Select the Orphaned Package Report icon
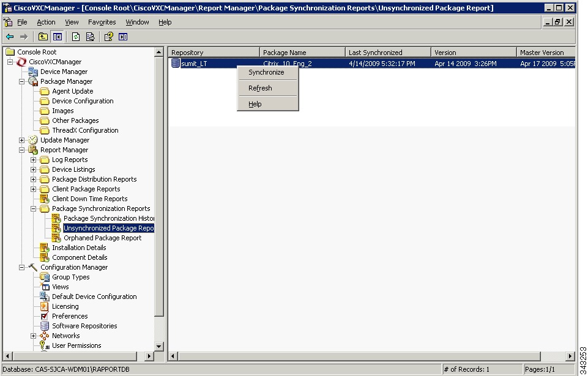 point(56,238)
